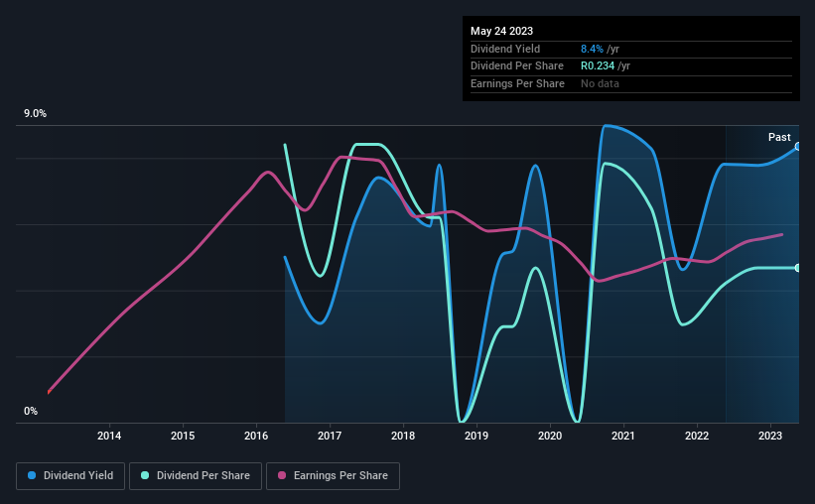The width and height of the screenshot is (815, 504).
Task: Select the teal Dividend Per Share endpoint marker
Action: pyautogui.click(x=797, y=268)
